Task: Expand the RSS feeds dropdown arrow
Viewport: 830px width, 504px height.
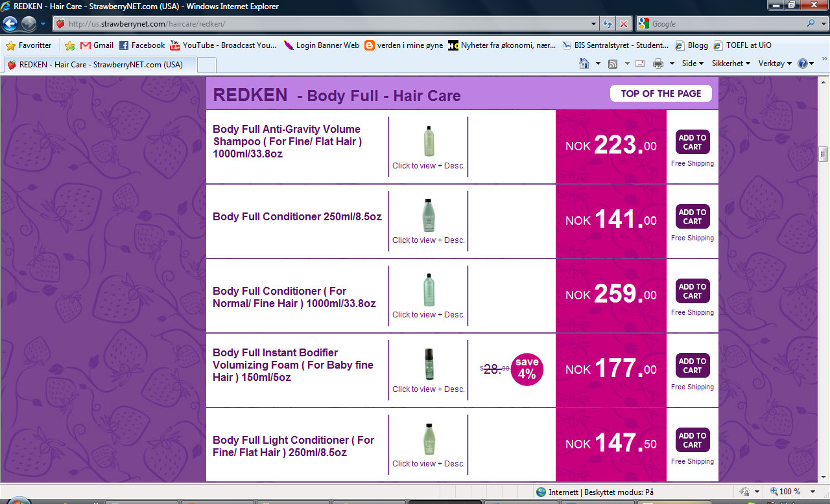Action: coord(626,63)
